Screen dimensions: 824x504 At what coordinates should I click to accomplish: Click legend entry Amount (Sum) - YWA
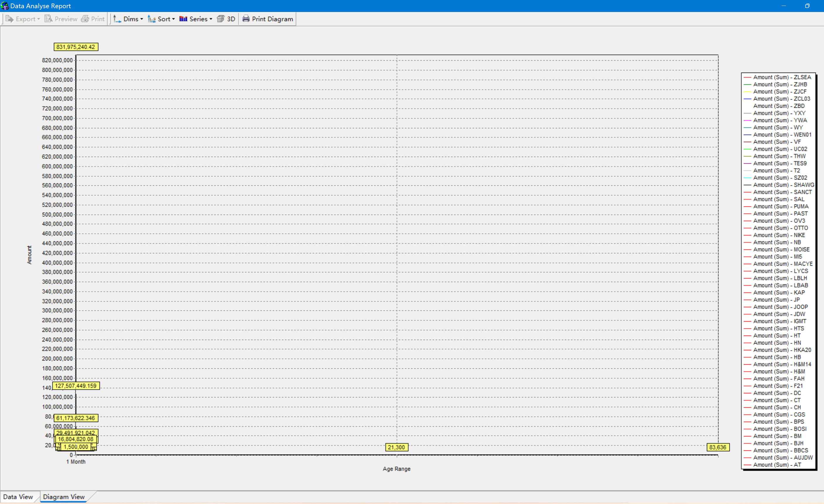(x=775, y=120)
